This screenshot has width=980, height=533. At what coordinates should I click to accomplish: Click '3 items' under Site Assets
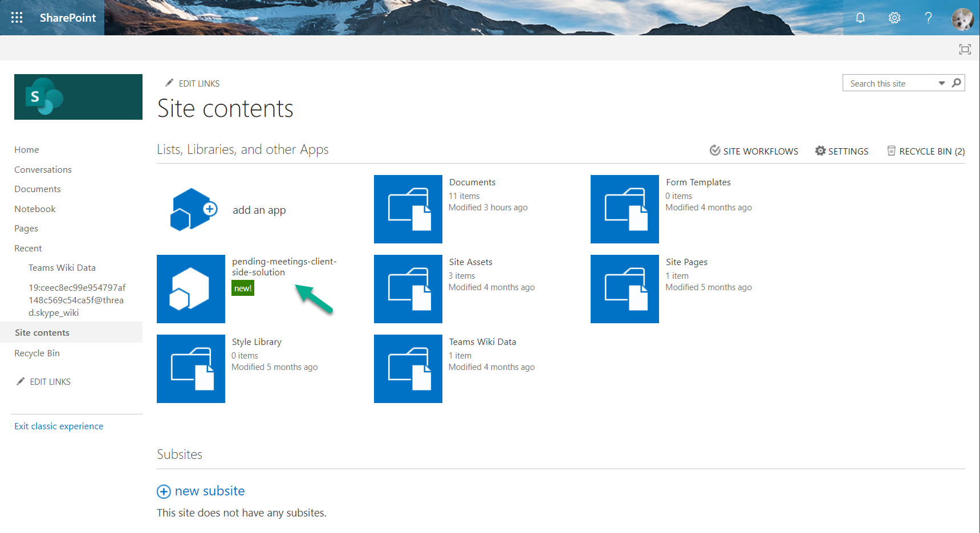(x=462, y=276)
